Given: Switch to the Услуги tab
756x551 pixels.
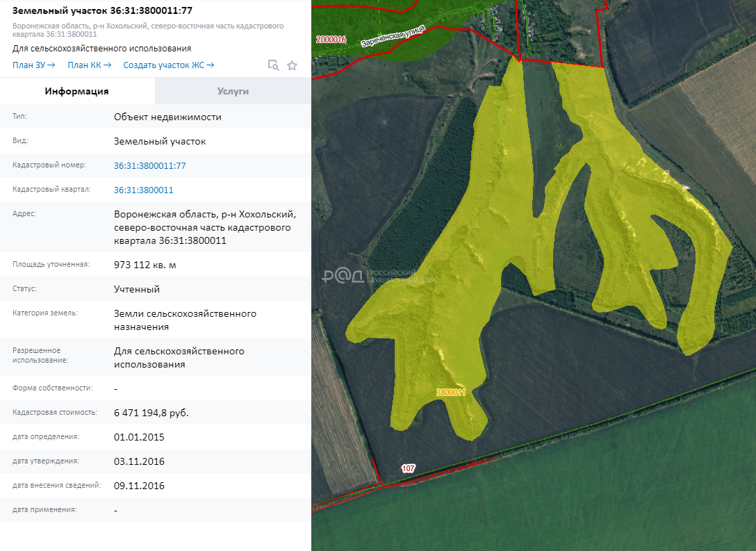Looking at the screenshot, I should tap(233, 91).
